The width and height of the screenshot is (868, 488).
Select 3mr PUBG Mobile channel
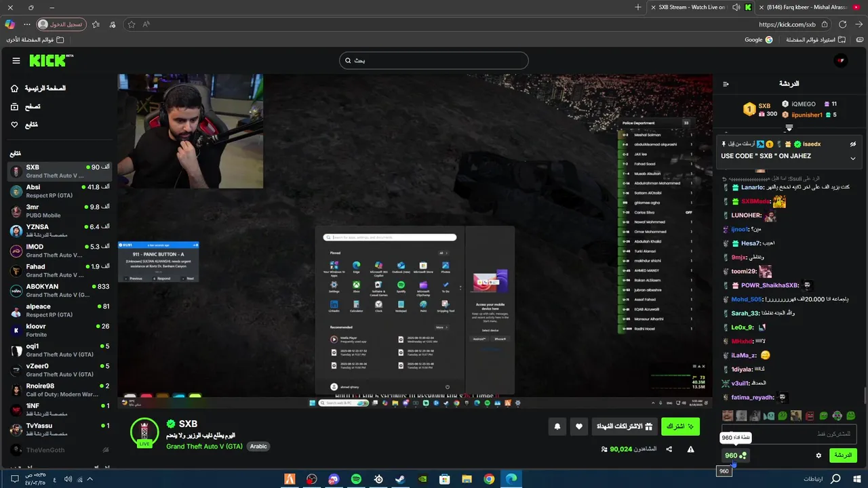(x=60, y=211)
